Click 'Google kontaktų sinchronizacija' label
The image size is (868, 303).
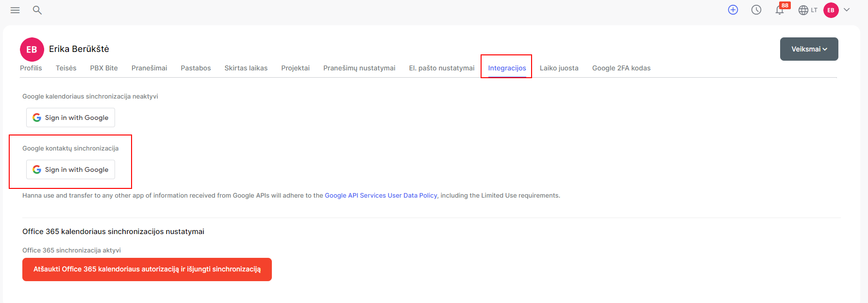pyautogui.click(x=70, y=149)
